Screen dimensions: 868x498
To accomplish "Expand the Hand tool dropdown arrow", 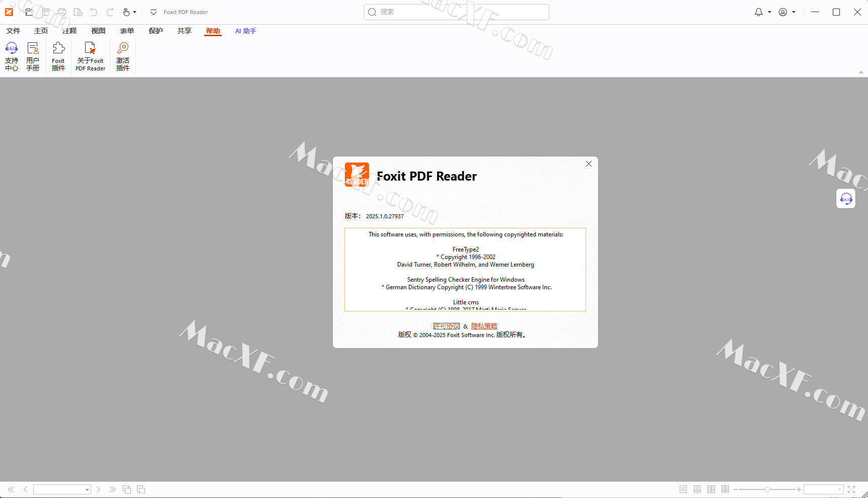I will pos(134,12).
